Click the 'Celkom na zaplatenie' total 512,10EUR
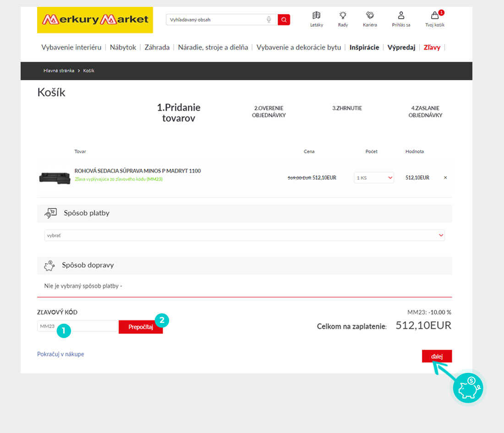Image resolution: width=504 pixels, height=433 pixels. tap(423, 326)
